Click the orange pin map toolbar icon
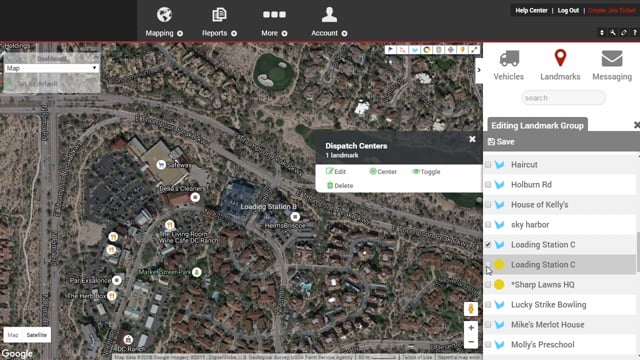 click(x=462, y=50)
